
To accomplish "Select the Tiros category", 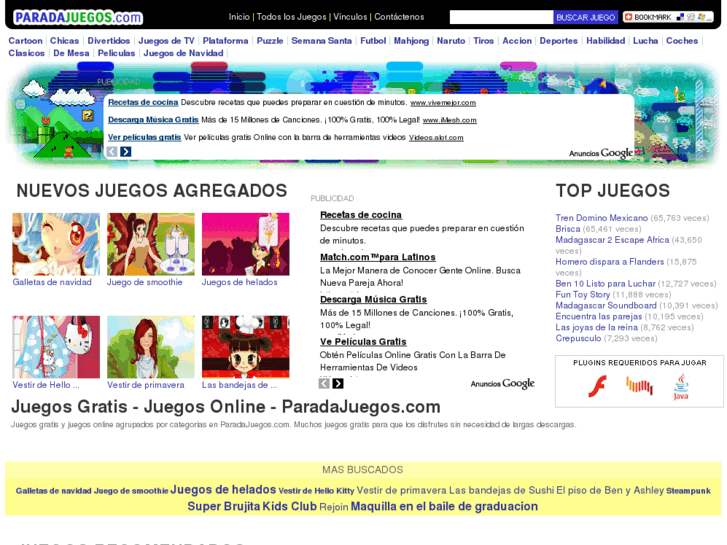I will (484, 41).
